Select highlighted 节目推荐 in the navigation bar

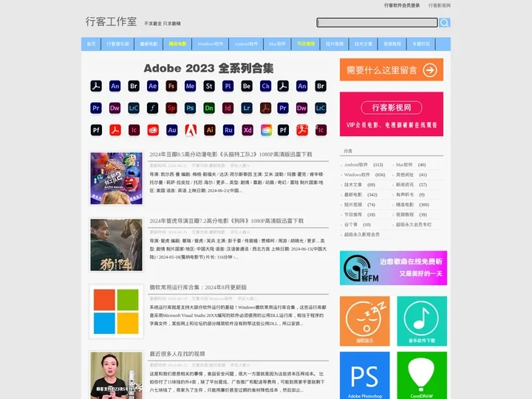pos(306,44)
